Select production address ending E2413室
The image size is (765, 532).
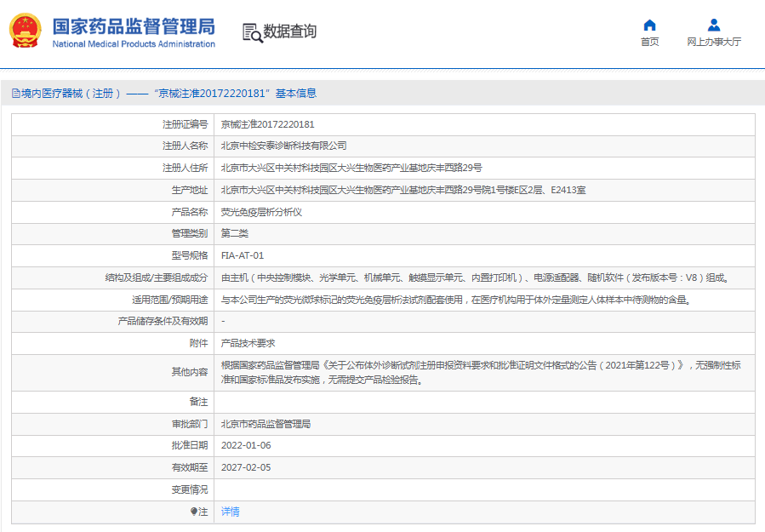(403, 190)
